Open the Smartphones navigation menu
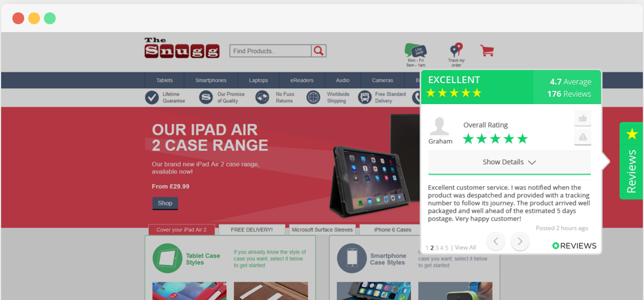 coord(211,80)
